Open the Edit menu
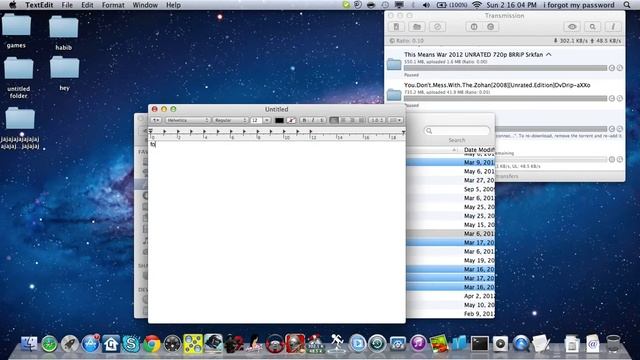 tap(87, 5)
